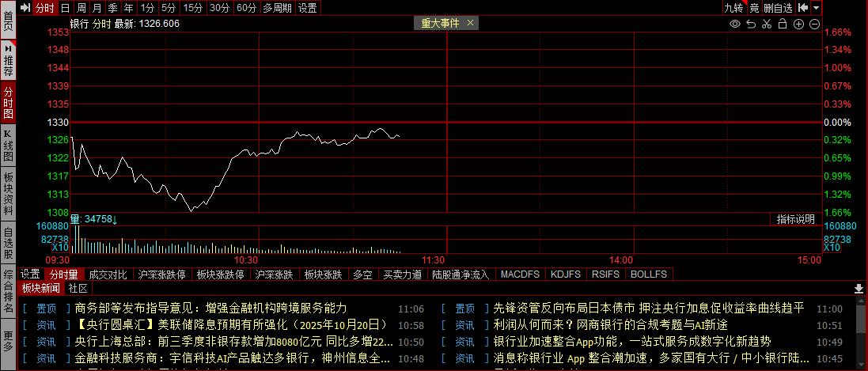Click the 九转 indicator button
The image size is (868, 371).
tap(733, 8)
